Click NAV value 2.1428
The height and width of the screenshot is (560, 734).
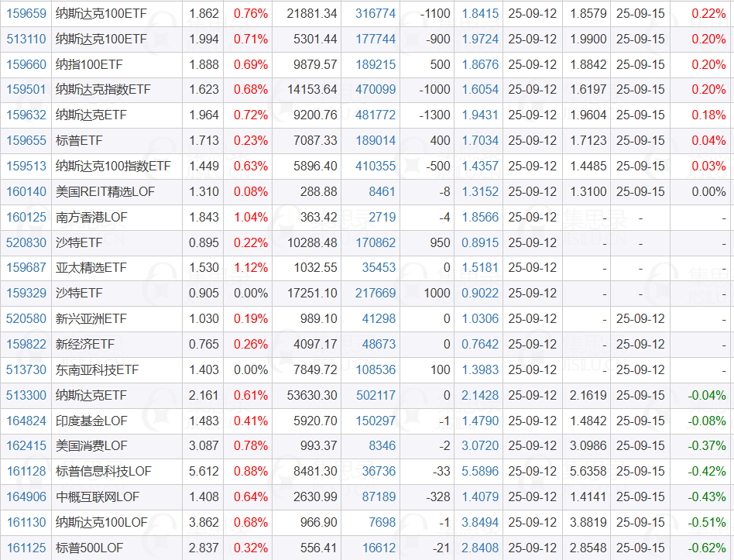click(480, 395)
